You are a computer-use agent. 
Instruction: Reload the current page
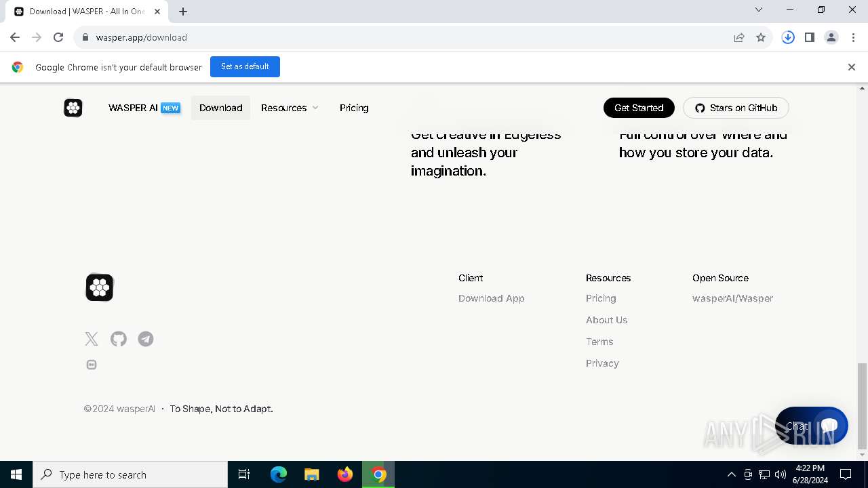58,37
